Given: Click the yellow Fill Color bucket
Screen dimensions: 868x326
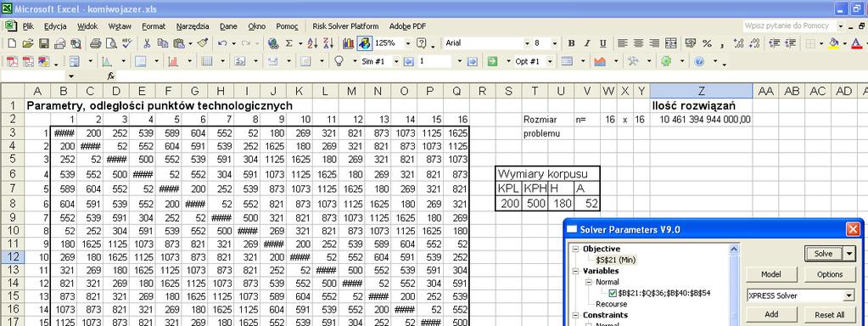Looking at the screenshot, I should coord(834,43).
